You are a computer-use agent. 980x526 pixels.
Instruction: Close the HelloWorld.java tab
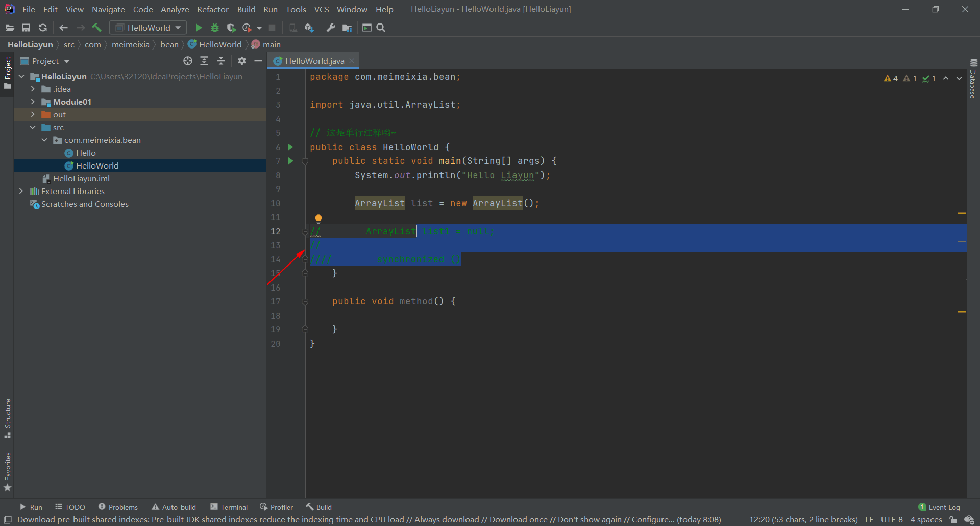pyautogui.click(x=352, y=61)
